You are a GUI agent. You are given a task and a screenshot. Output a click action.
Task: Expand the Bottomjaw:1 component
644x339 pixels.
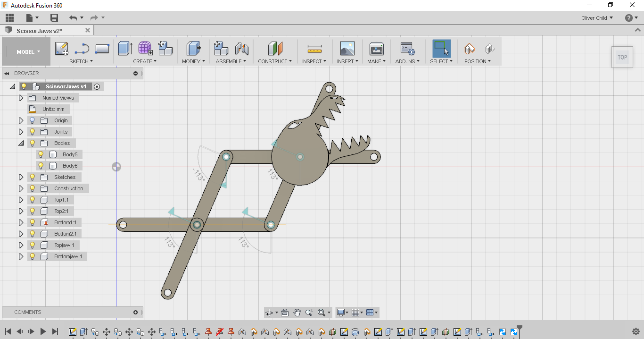tap(21, 256)
